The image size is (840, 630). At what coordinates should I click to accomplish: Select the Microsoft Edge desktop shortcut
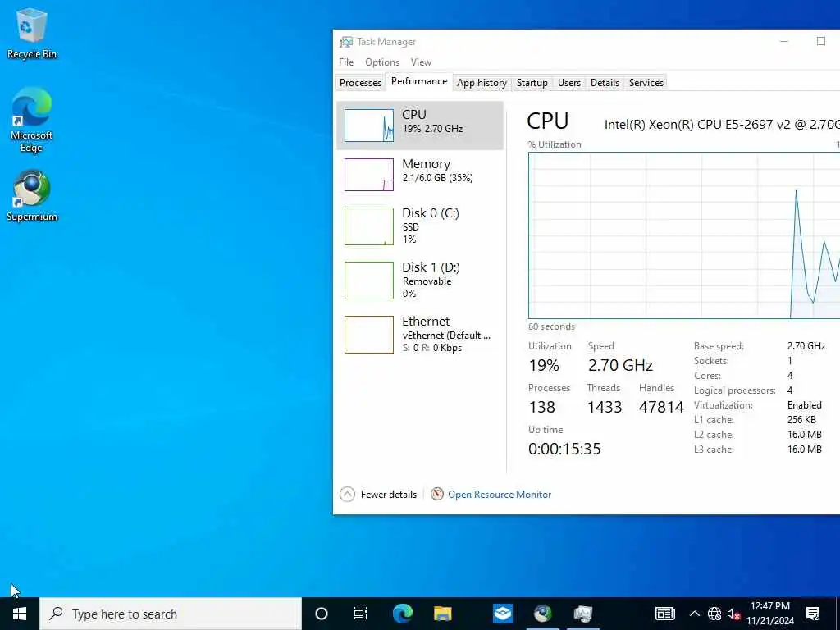pos(32,120)
